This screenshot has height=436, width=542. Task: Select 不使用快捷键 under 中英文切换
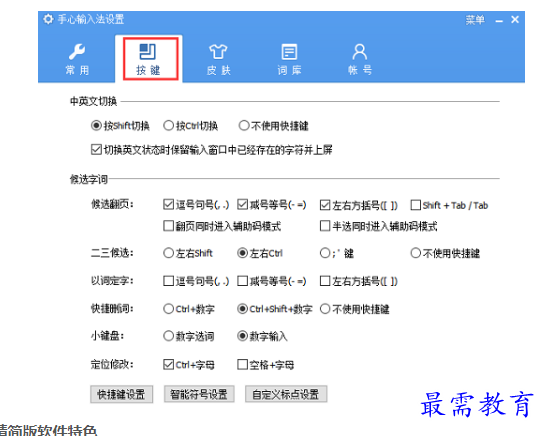pyautogui.click(x=244, y=126)
